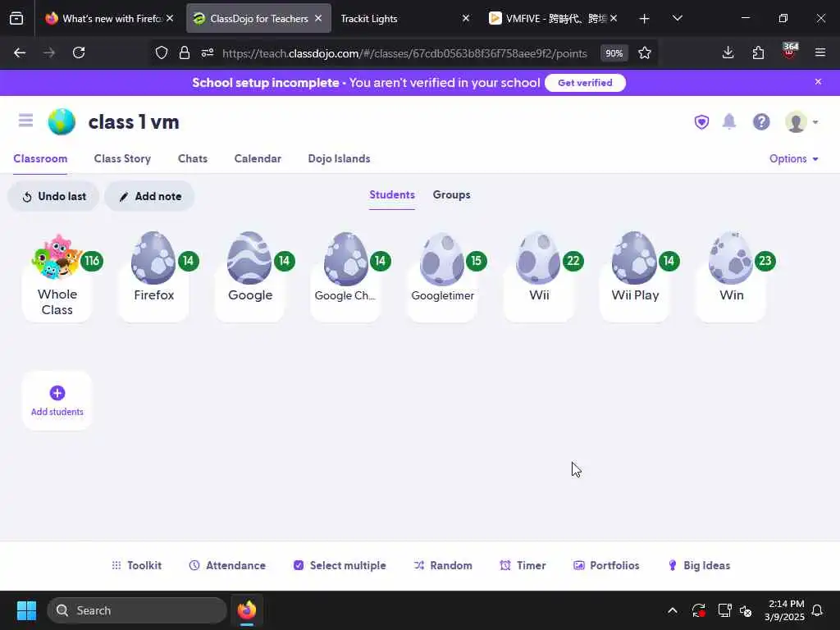Click the class 1 vm globe icon
840x630 pixels.
[x=62, y=121]
